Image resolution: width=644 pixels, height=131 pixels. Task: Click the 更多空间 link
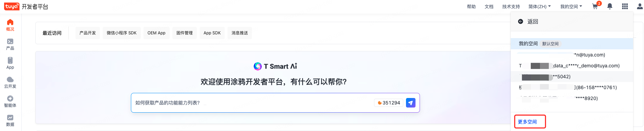527,122
